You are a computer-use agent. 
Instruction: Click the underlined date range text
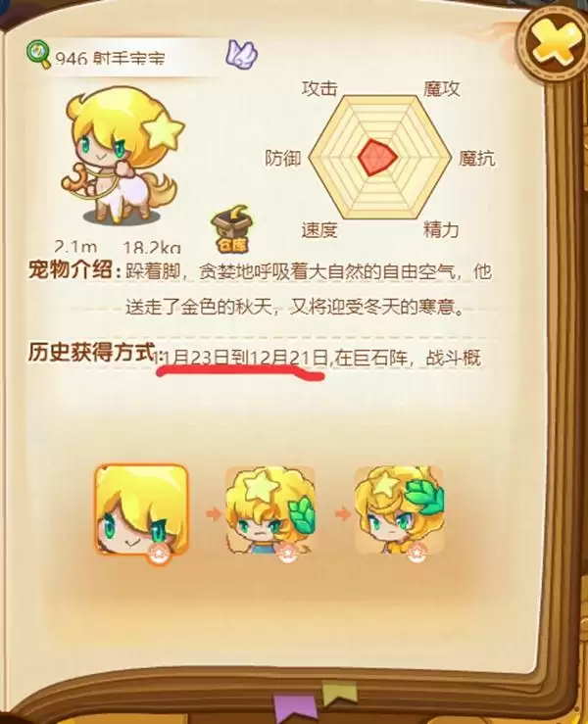245,359
